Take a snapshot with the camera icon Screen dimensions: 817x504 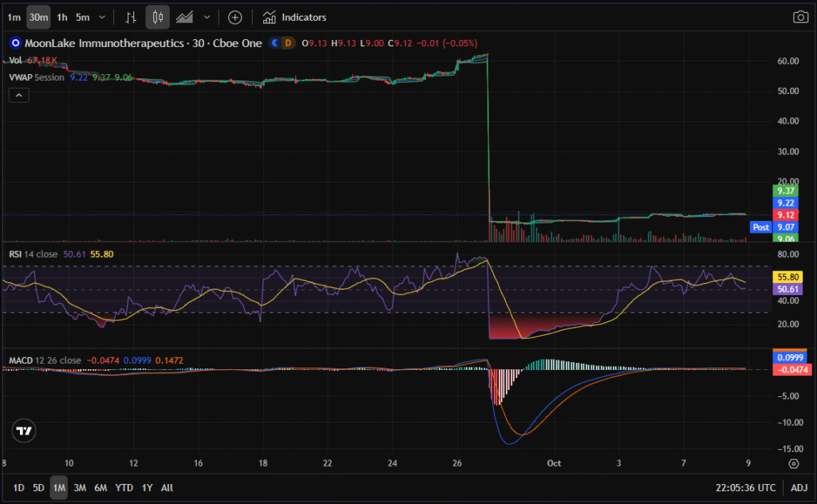(799, 17)
